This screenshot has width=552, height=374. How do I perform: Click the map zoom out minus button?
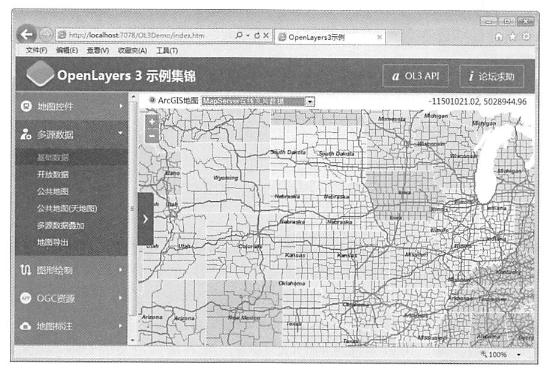pos(152,136)
